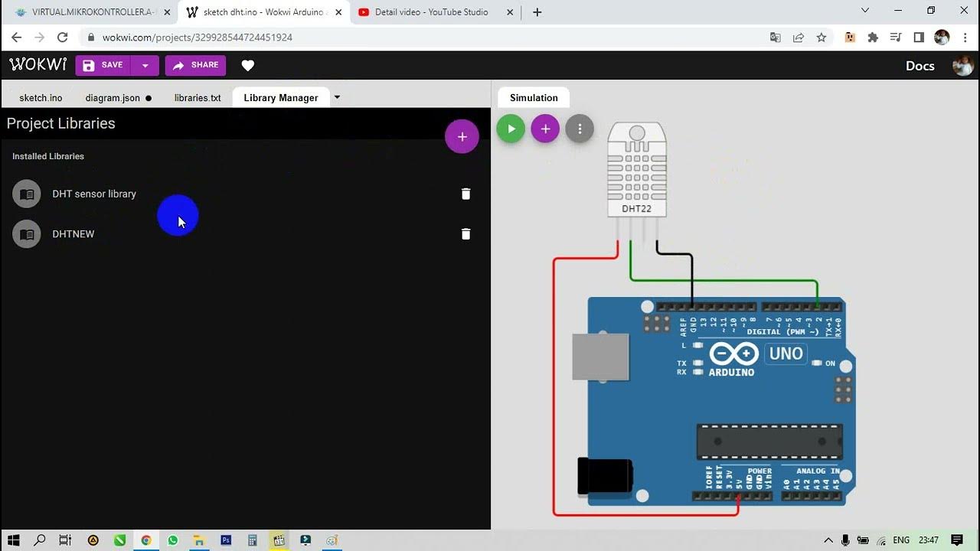This screenshot has height=551, width=980.
Task: Share this page from the address bar
Action: point(798,37)
